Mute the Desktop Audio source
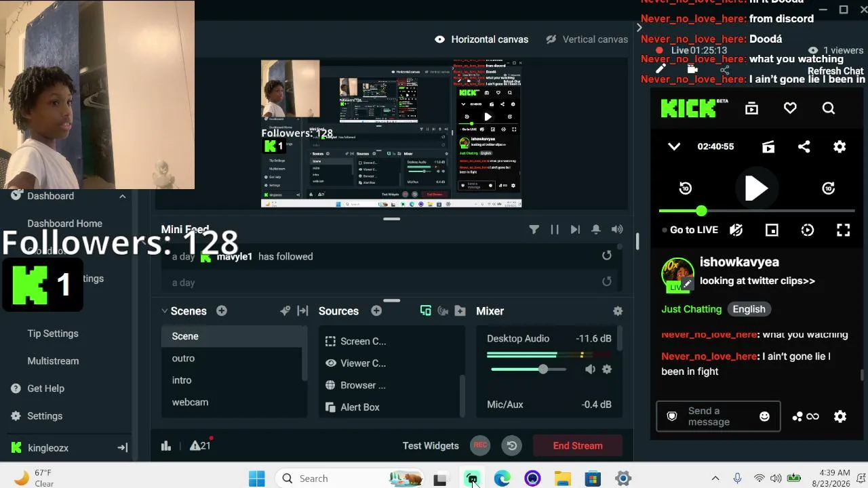The width and height of the screenshot is (868, 488). tap(590, 369)
